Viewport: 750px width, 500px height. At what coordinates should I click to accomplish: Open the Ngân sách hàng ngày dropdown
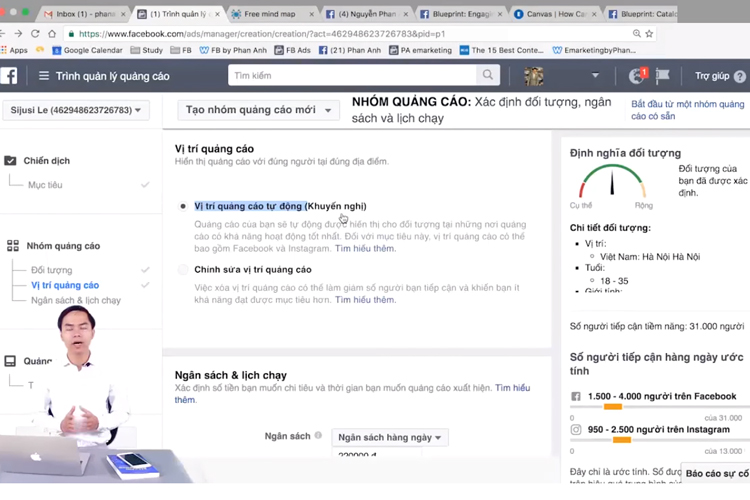tap(392, 437)
